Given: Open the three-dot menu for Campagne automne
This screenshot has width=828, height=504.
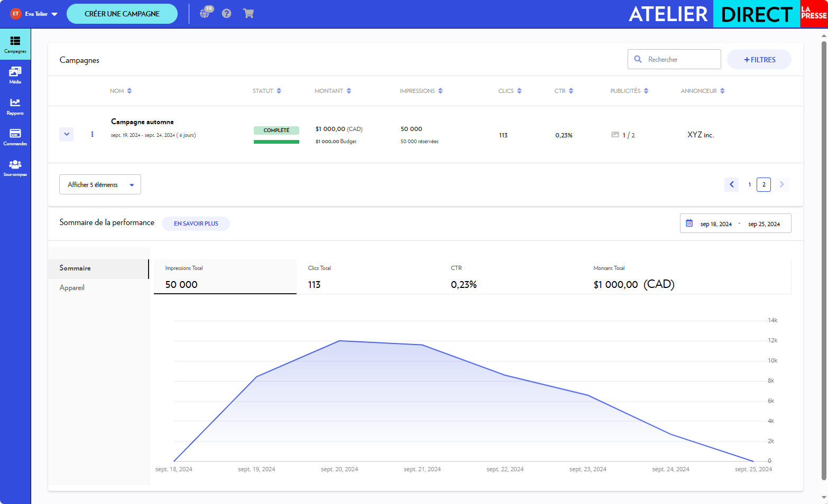Looking at the screenshot, I should click(93, 134).
